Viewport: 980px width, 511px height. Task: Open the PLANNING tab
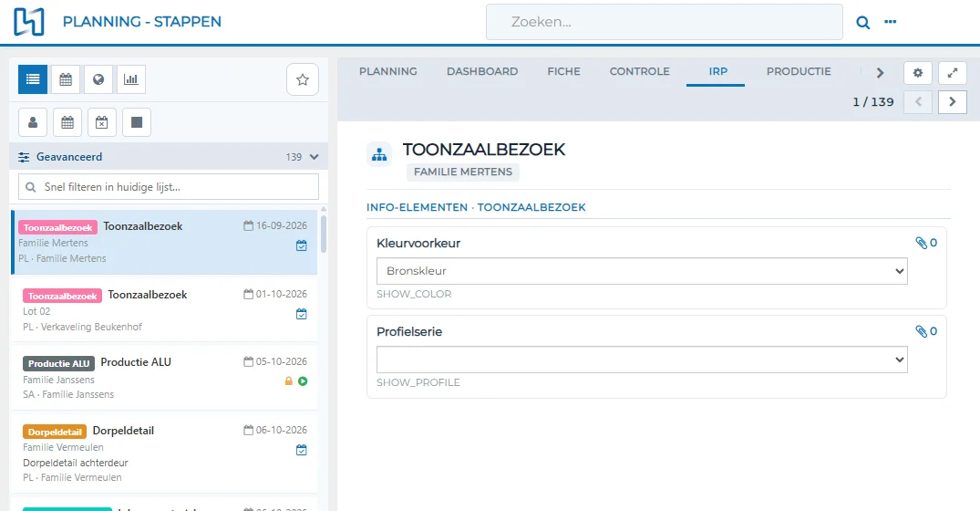tap(388, 71)
